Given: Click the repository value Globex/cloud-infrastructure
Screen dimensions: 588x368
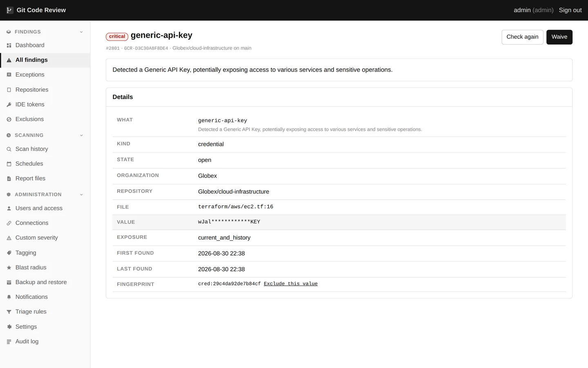Looking at the screenshot, I should [234, 192].
